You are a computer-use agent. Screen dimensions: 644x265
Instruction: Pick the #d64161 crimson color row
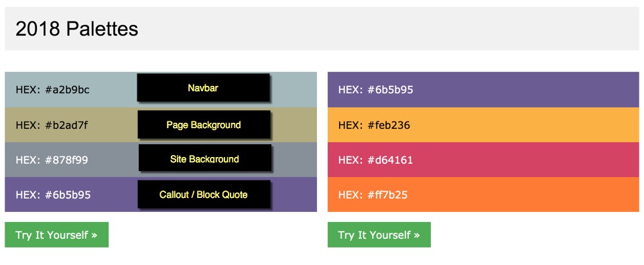[483, 160]
